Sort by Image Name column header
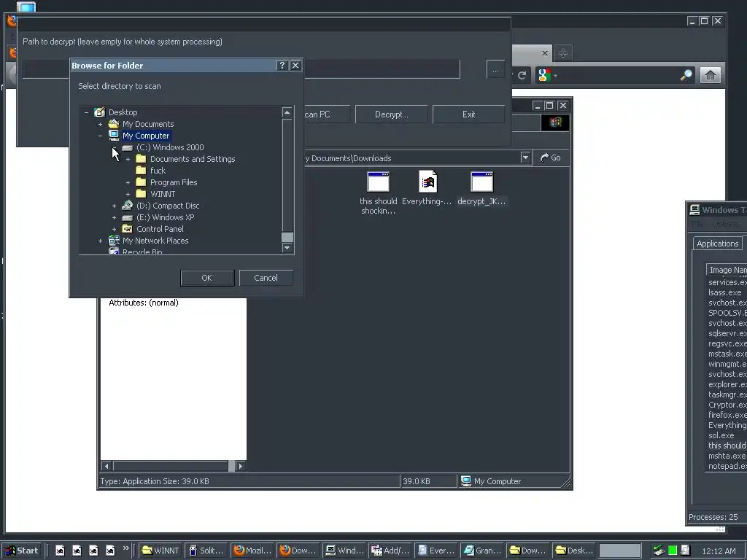 coord(727,270)
